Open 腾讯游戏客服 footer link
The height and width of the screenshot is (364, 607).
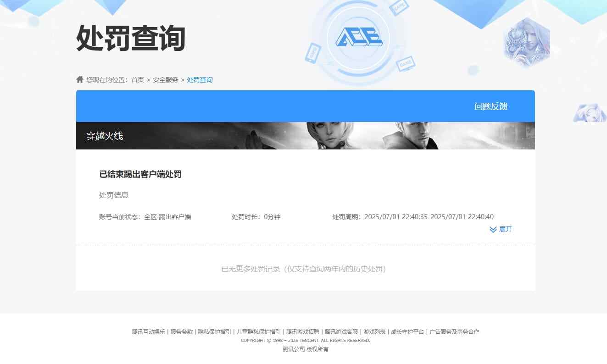pyautogui.click(x=341, y=331)
